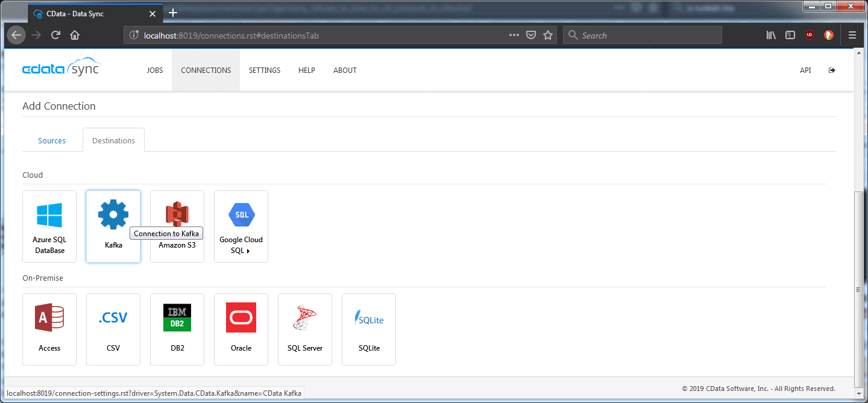
Task: Select the SQLite destination connector
Action: pos(368,330)
